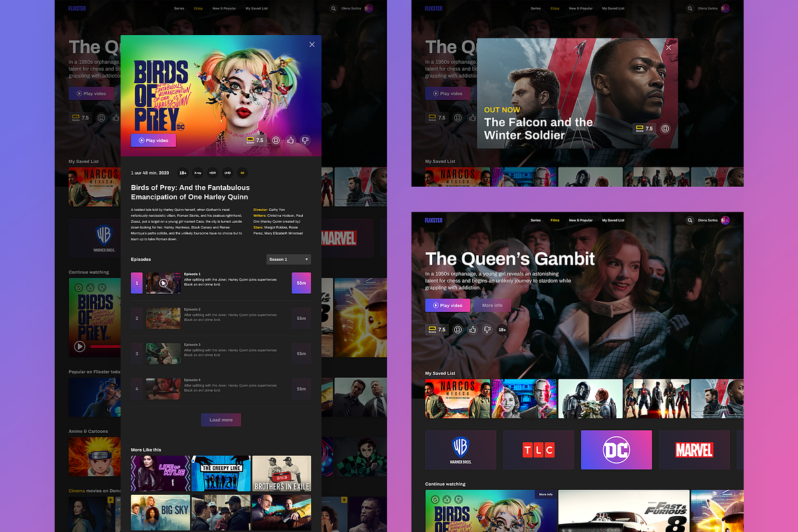Image resolution: width=798 pixels, height=532 pixels.
Task: Like Birds of Prey with thumbs-up in modal
Action: [291, 140]
